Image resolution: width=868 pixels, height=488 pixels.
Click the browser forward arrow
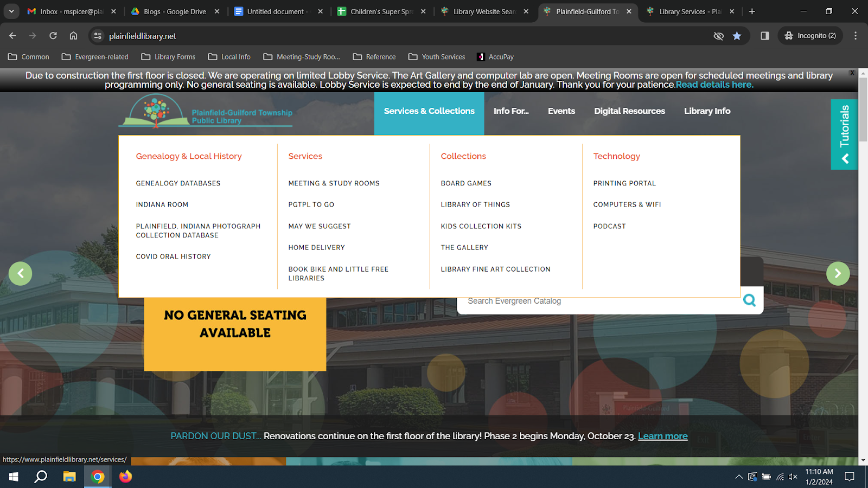[33, 36]
